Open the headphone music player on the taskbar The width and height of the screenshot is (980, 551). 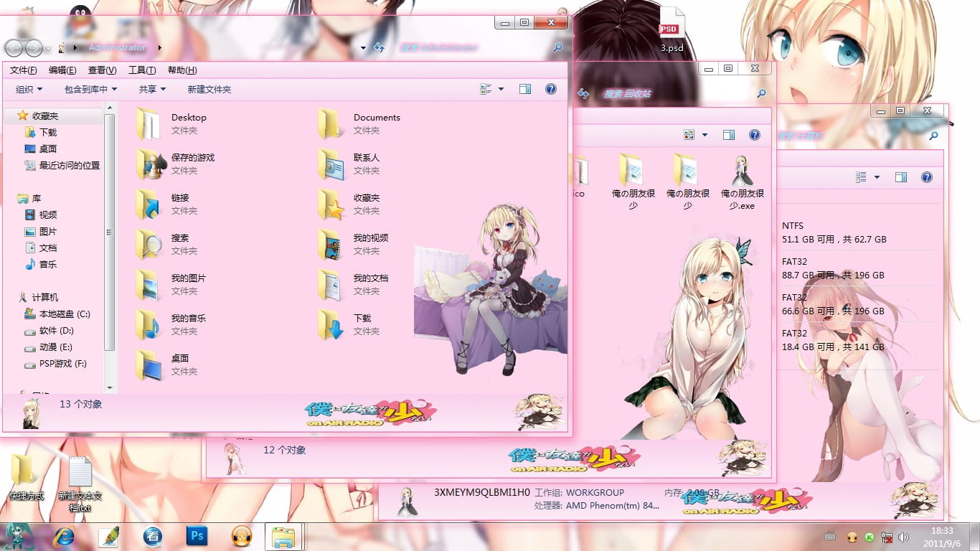pos(240,536)
